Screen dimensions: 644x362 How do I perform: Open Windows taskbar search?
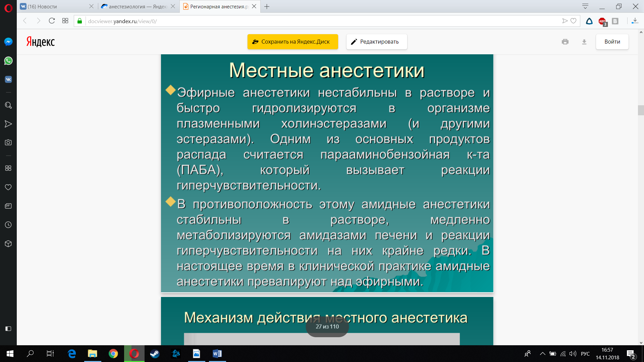[x=30, y=354]
